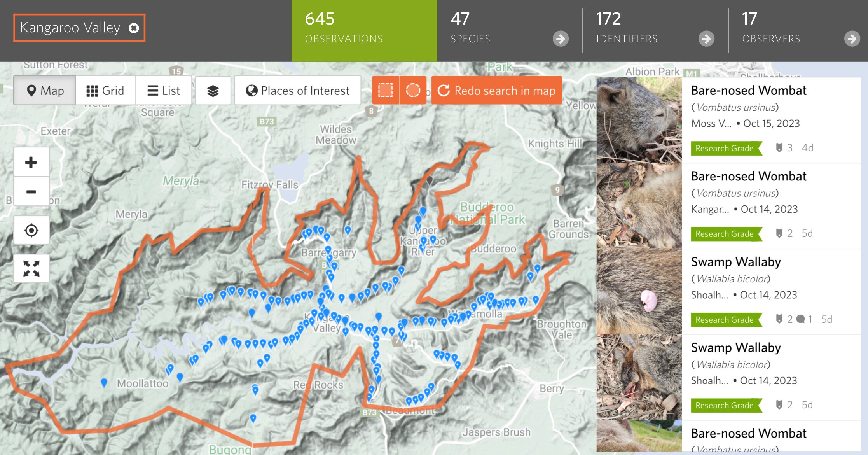Select the Map view
The height and width of the screenshot is (455, 868).
coord(45,91)
